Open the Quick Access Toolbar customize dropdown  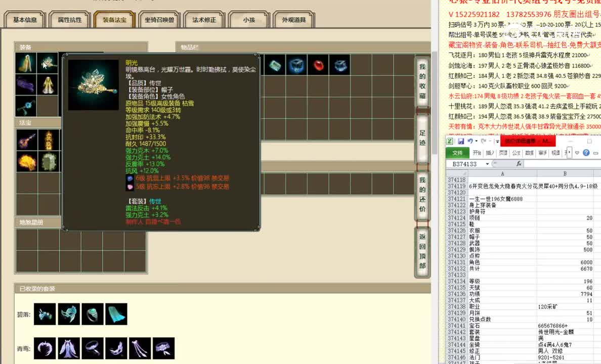(496, 142)
